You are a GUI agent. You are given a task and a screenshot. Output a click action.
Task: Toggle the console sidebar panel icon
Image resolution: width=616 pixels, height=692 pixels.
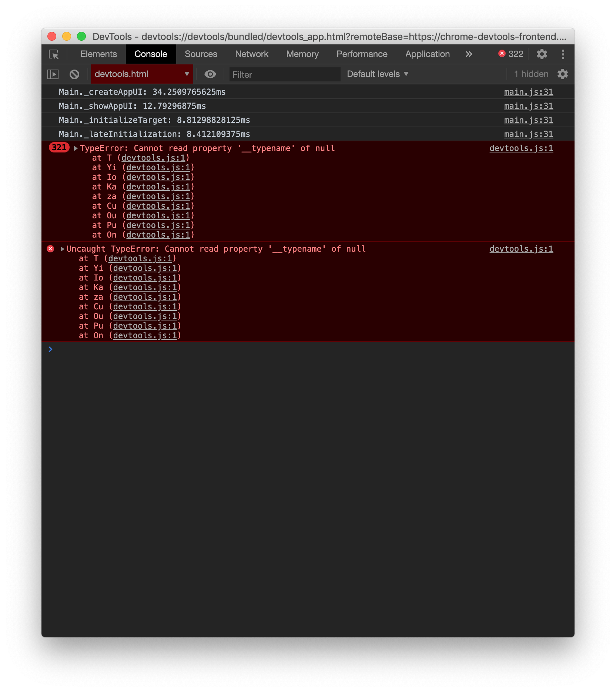tap(53, 74)
